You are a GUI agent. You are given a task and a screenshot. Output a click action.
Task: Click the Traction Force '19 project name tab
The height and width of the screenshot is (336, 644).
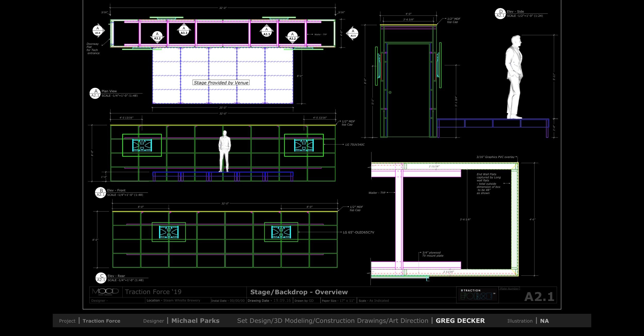[154, 291]
